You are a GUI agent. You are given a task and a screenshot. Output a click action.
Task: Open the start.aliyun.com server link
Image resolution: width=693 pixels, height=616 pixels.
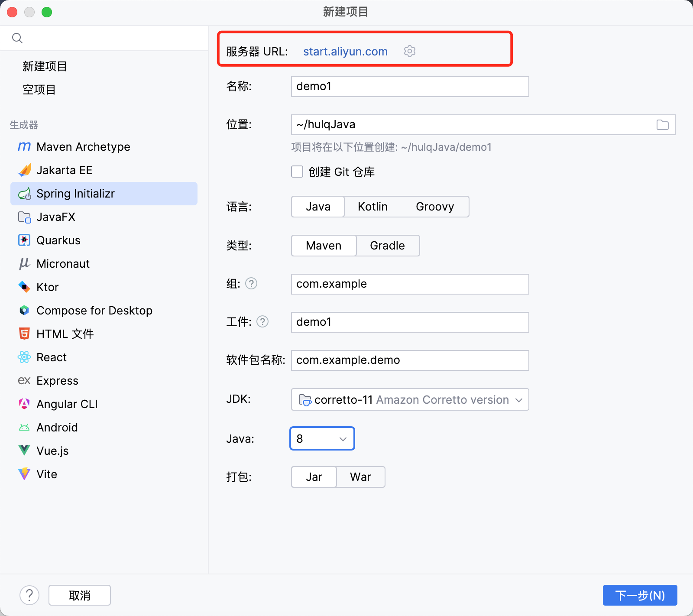(x=345, y=52)
